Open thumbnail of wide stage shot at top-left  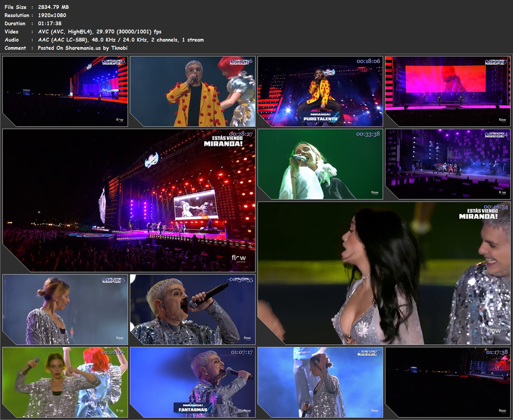tap(65, 91)
